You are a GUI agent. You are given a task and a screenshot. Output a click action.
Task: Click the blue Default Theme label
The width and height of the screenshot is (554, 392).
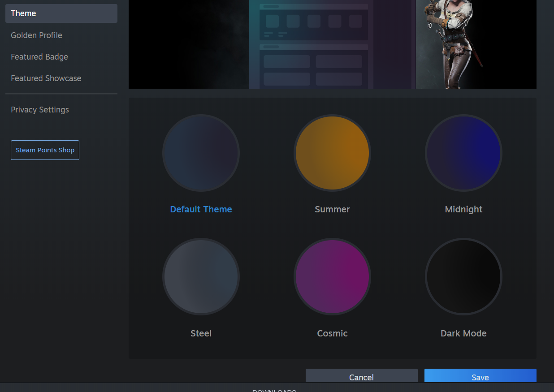(201, 209)
